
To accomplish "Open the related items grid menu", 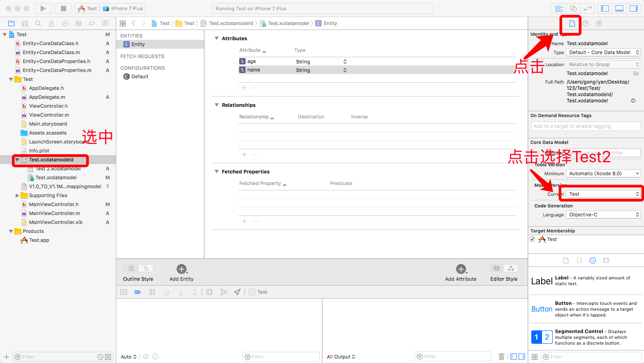I will [x=123, y=23].
